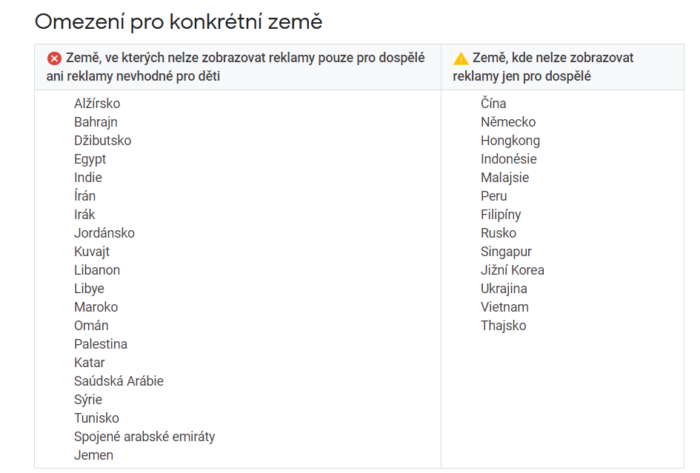
Task: Click on Hongkong entry
Action: tap(510, 140)
